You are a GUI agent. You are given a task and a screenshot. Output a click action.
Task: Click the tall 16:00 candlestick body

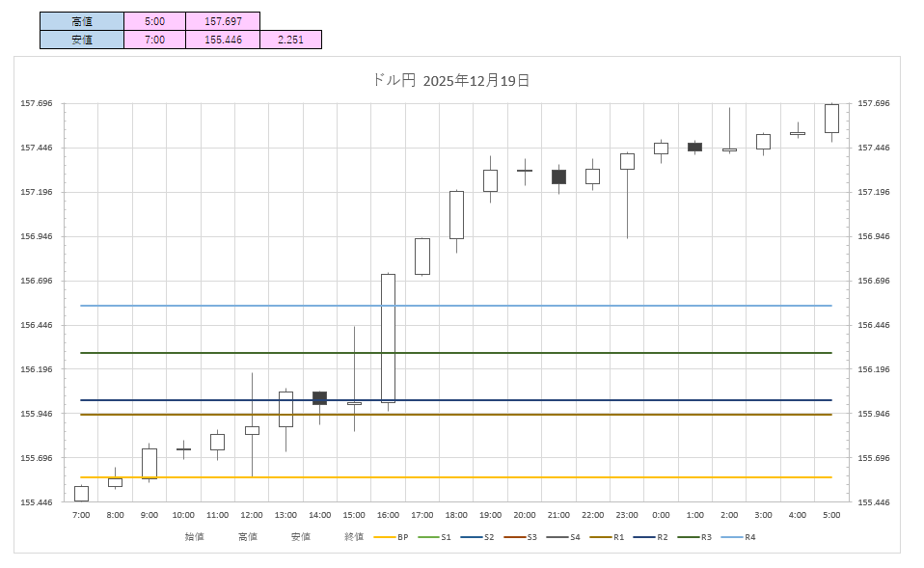point(388,338)
